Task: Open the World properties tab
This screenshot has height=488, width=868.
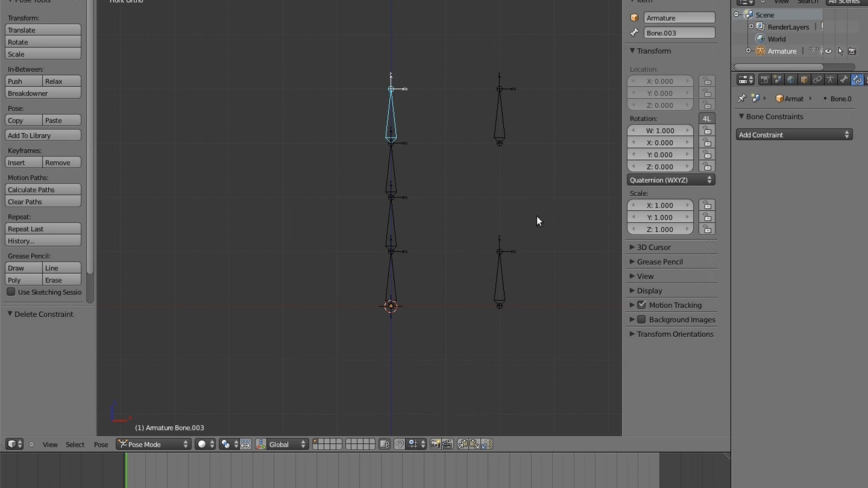Action: (791, 79)
